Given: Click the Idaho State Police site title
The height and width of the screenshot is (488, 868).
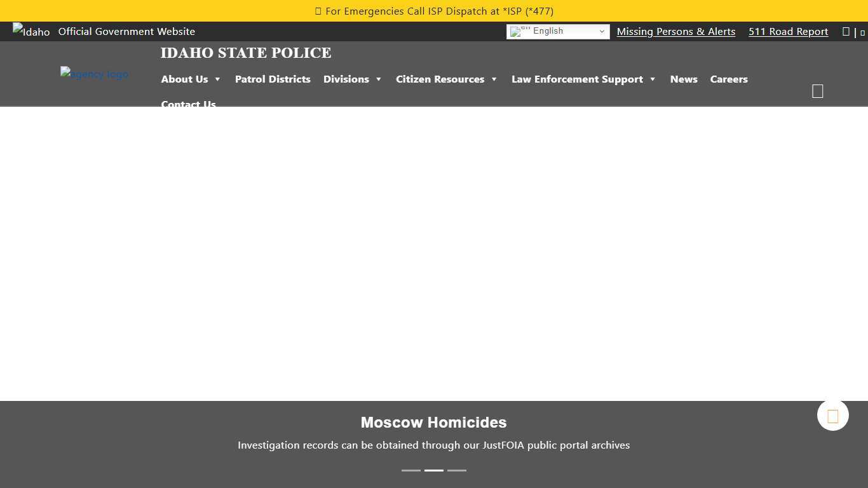Looking at the screenshot, I should (246, 53).
